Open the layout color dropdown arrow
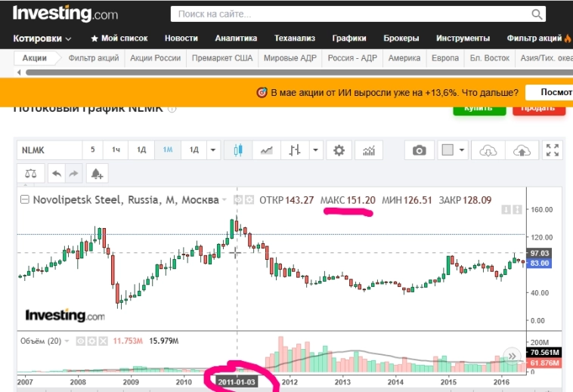This screenshot has width=573, height=392. click(462, 150)
